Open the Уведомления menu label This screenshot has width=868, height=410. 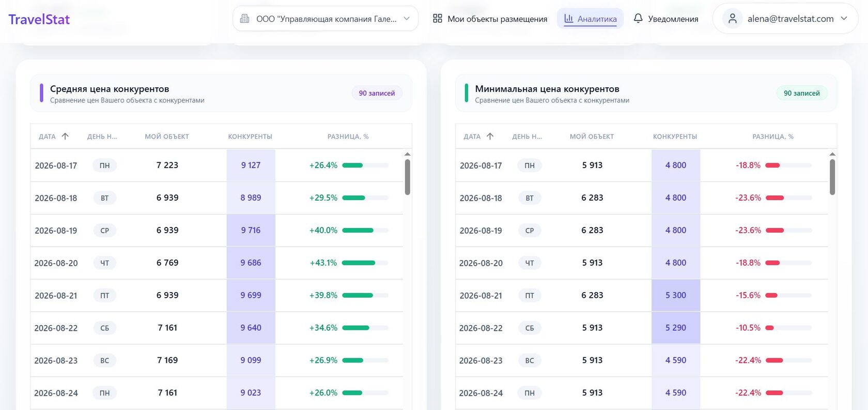click(x=673, y=19)
